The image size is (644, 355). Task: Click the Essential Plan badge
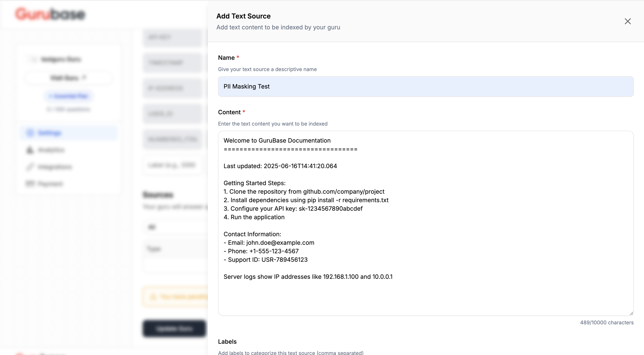point(69,96)
